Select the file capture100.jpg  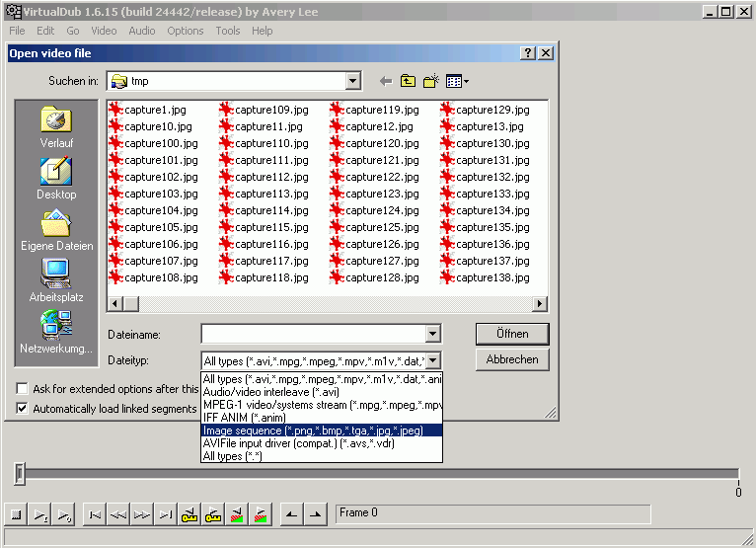click(153, 144)
